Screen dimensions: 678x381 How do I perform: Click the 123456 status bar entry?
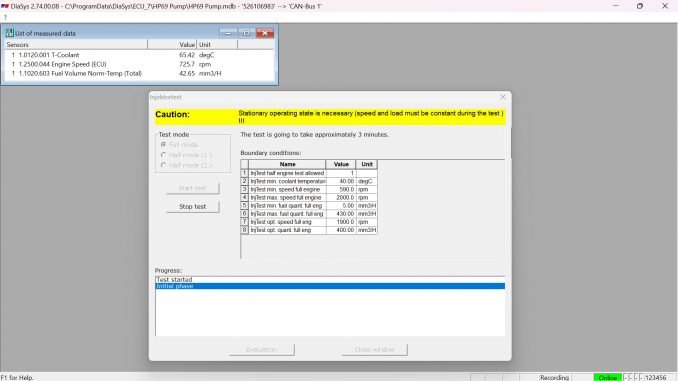pyautogui.click(x=656, y=378)
